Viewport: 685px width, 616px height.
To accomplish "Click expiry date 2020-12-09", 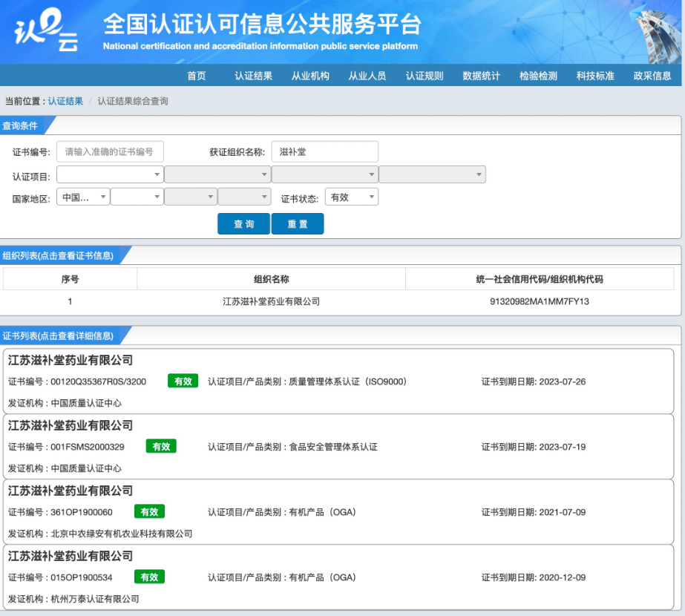I will [563, 577].
